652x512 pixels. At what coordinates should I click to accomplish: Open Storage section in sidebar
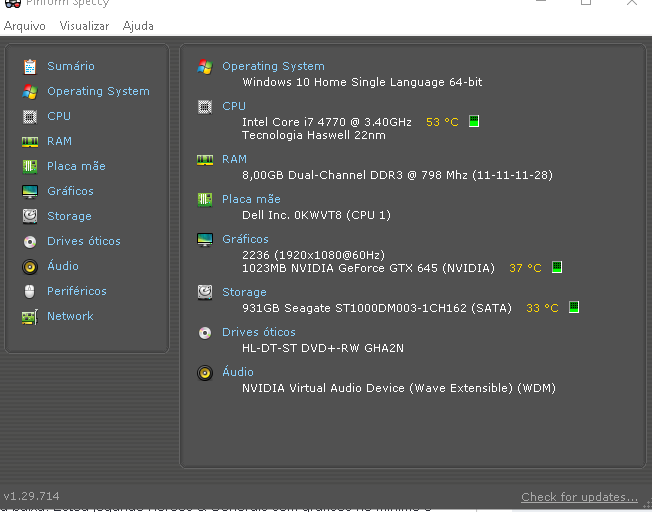69,216
